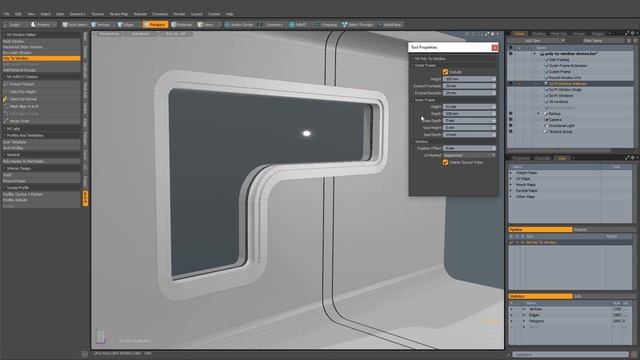The width and height of the screenshot is (640, 360).
Task: Open UV Method dropdown
Action: point(469,156)
